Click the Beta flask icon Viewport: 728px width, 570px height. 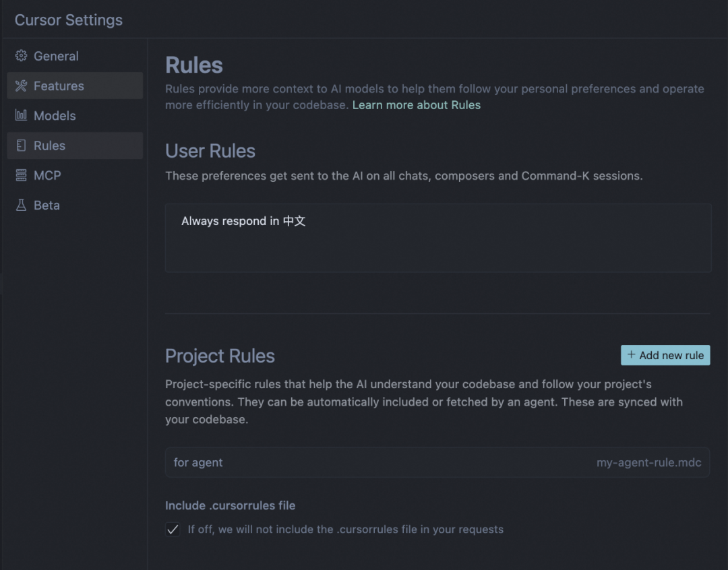pos(21,205)
